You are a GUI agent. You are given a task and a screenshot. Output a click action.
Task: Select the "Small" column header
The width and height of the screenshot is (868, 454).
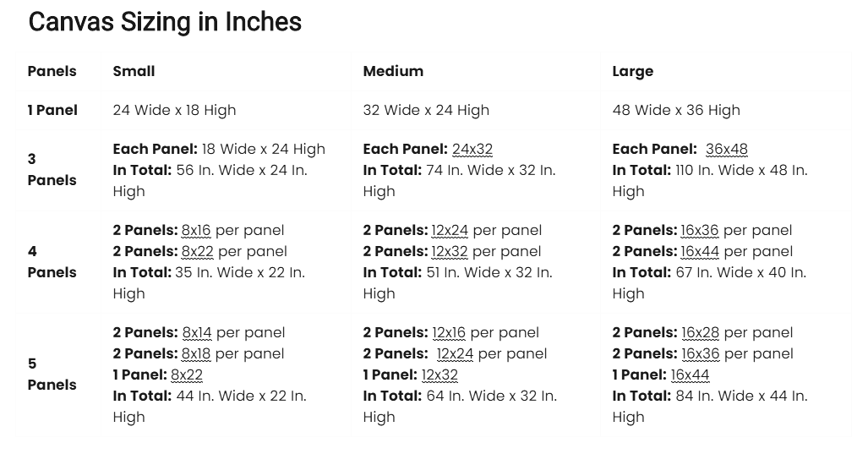[x=134, y=71]
